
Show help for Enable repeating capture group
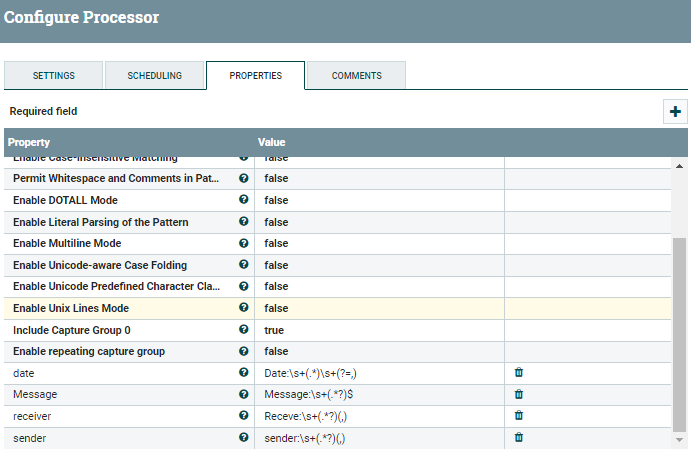244,351
